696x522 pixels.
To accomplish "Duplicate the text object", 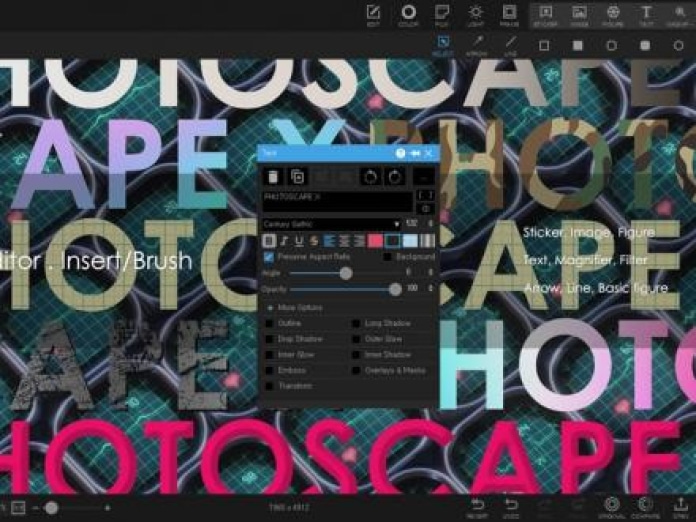I will point(297,177).
